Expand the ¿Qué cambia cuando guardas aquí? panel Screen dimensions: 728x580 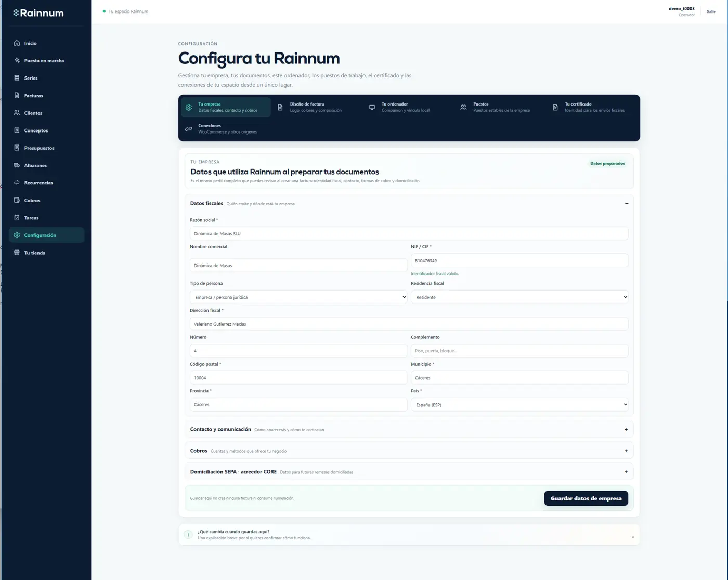(409, 535)
